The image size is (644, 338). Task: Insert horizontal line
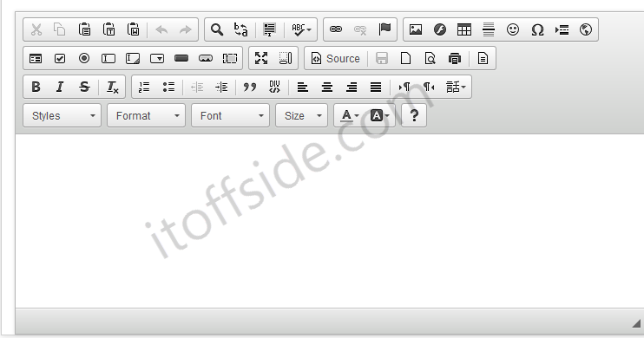[x=489, y=29]
